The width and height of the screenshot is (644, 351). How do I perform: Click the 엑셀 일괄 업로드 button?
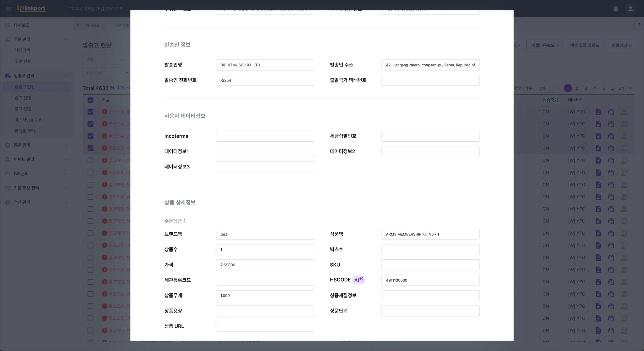[584, 45]
